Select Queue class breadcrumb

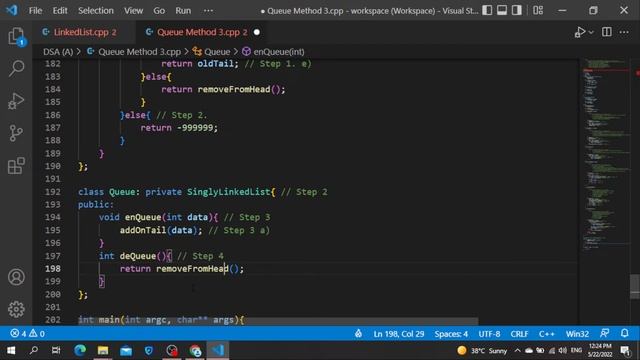click(x=212, y=52)
